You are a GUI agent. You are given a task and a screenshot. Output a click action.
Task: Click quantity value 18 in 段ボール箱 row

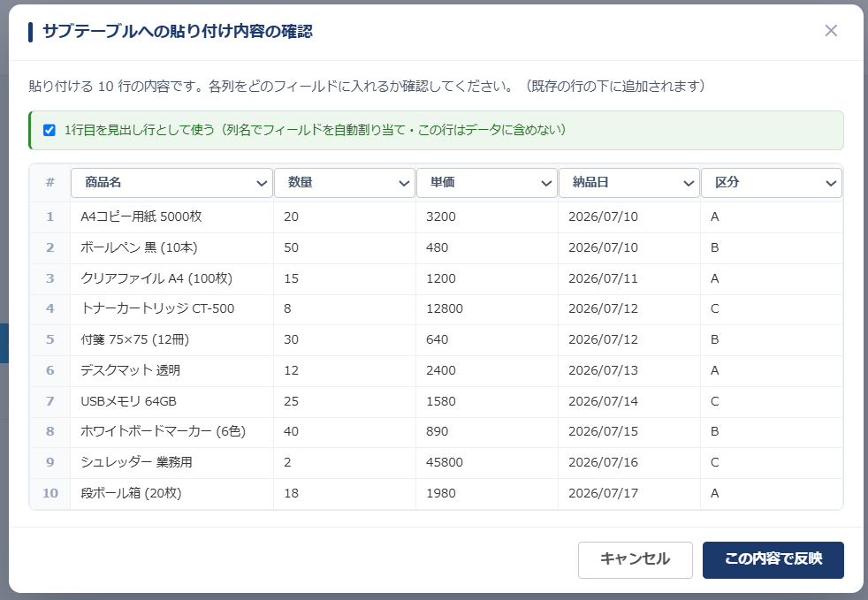coord(291,494)
